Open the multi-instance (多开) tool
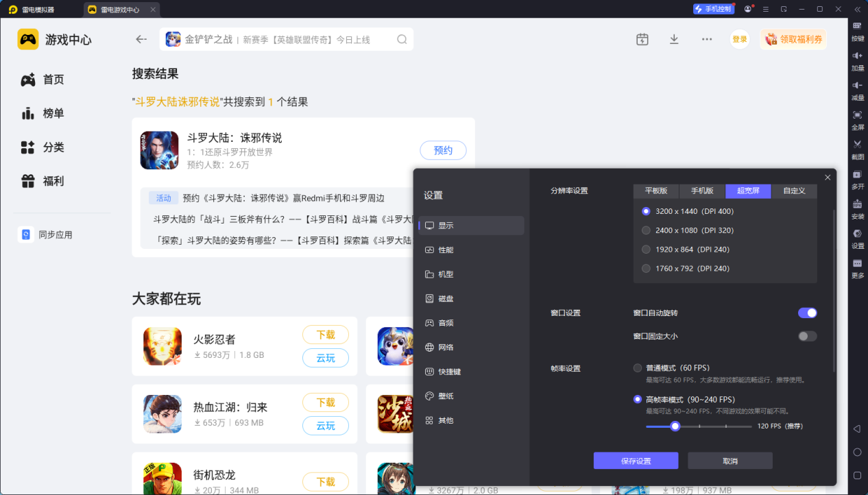Viewport: 868px width, 495px height. coord(857,177)
